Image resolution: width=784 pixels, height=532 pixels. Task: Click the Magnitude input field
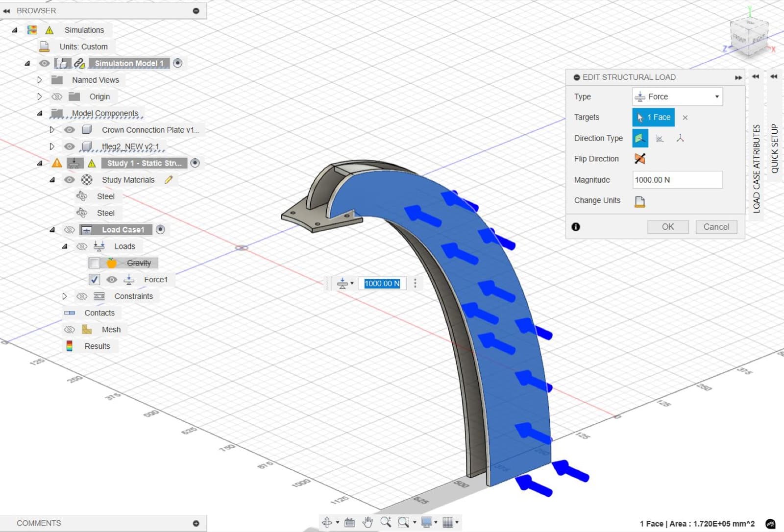(677, 180)
